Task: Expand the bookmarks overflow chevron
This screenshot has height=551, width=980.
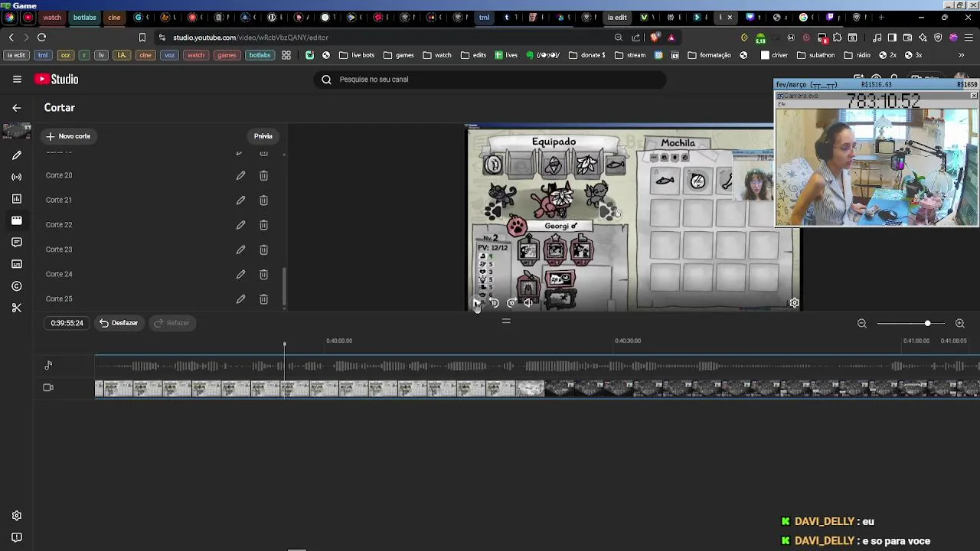Action: [x=962, y=55]
